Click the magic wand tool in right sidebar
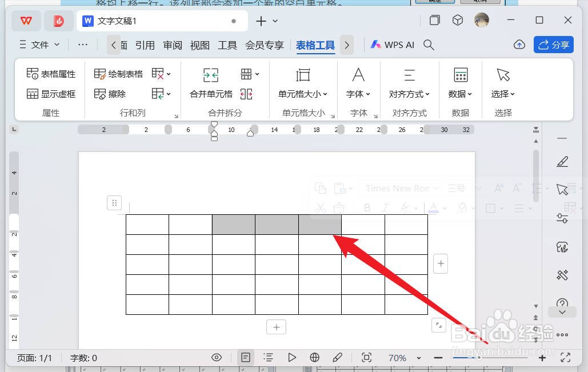 562,275
